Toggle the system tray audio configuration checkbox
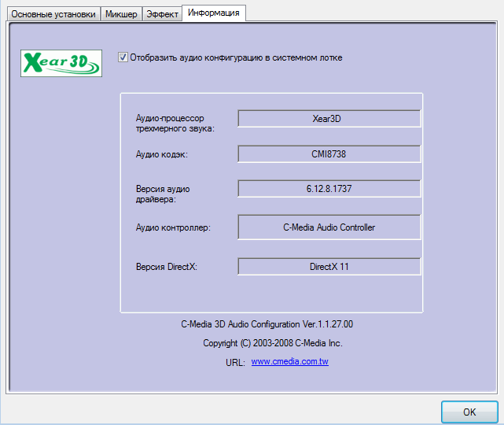This screenshot has height=425, width=504. coord(123,57)
